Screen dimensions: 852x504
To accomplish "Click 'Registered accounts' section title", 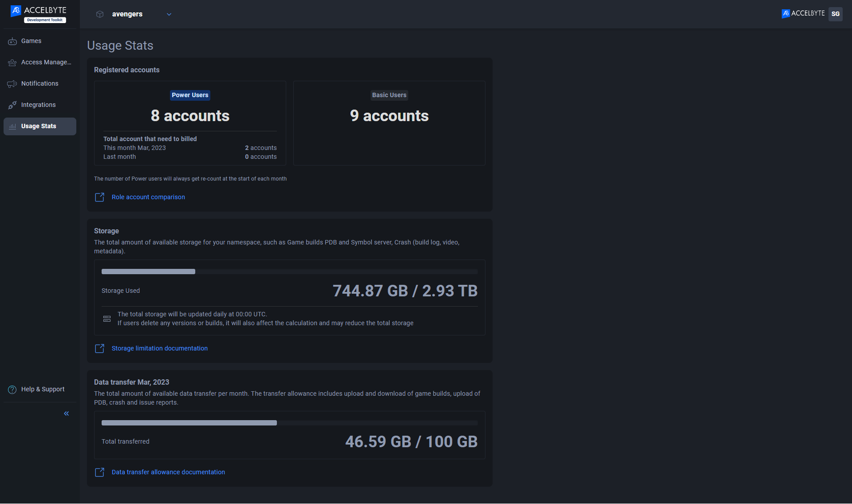I will pos(126,70).
